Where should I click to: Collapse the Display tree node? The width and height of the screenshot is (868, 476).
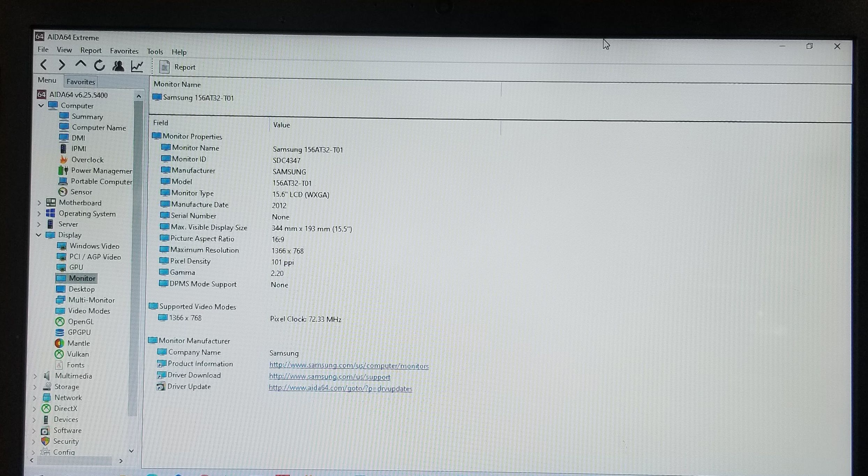coord(38,235)
